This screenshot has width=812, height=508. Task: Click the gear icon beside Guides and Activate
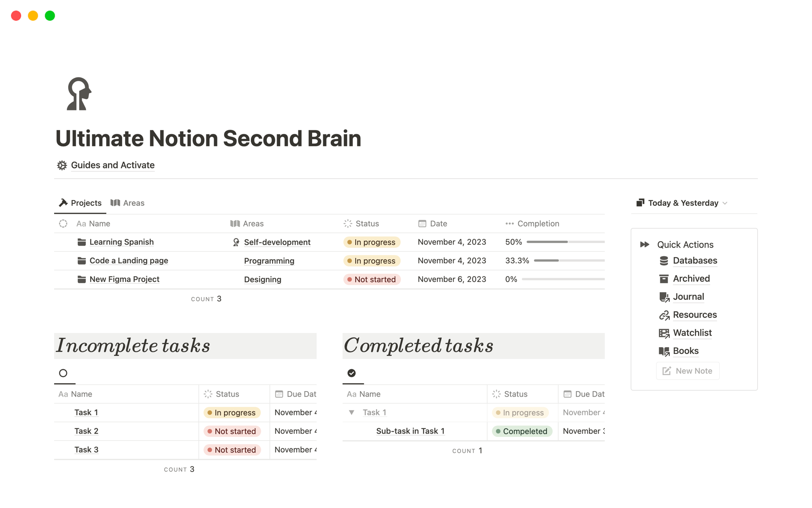(62, 166)
